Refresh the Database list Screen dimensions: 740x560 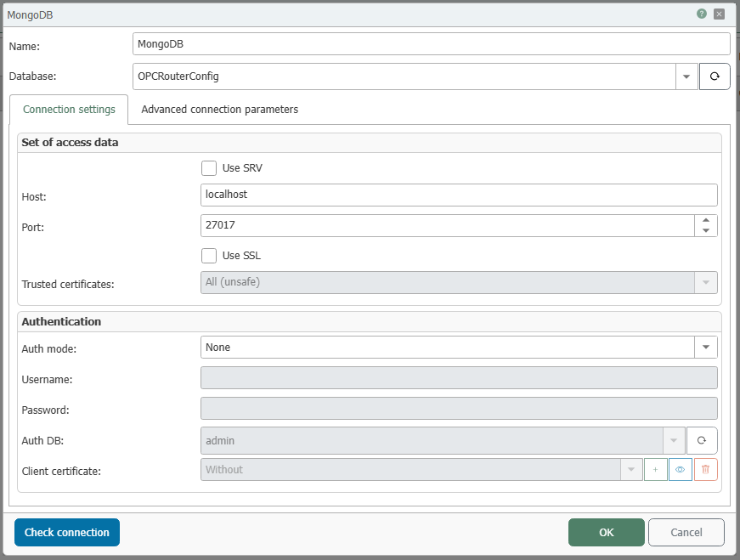715,76
